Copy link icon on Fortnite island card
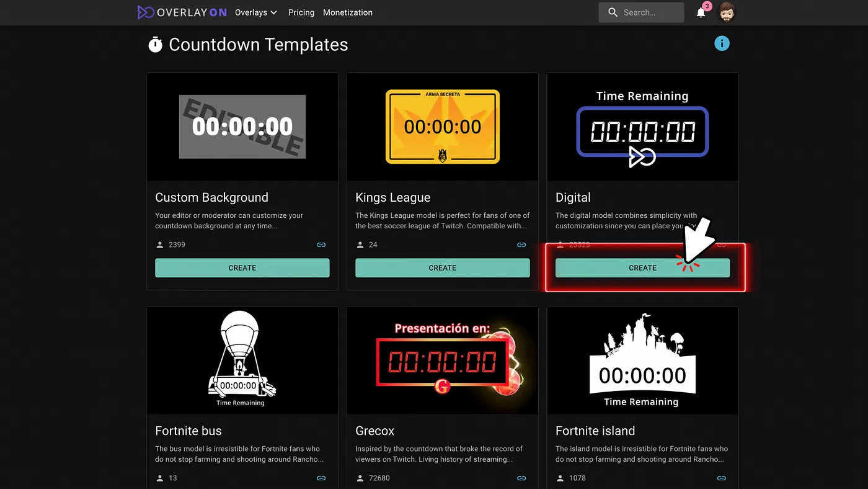Image resolution: width=868 pixels, height=489 pixels. pyautogui.click(x=722, y=478)
